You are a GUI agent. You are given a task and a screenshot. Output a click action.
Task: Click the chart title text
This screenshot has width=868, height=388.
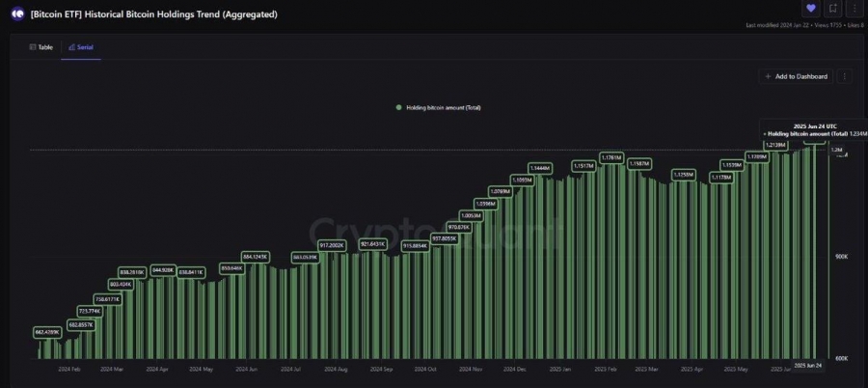(x=154, y=14)
